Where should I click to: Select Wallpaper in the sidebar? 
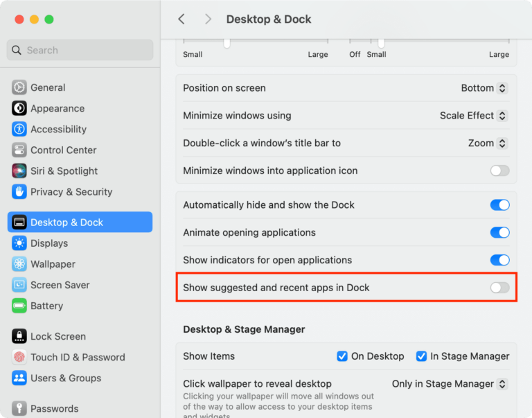80,264
